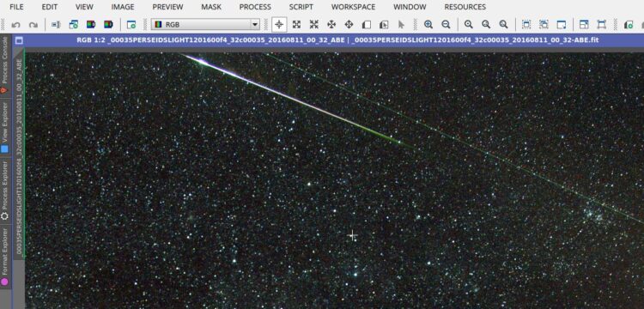
Task: Click the dashed-frame fit view icon
Action: tap(526, 25)
